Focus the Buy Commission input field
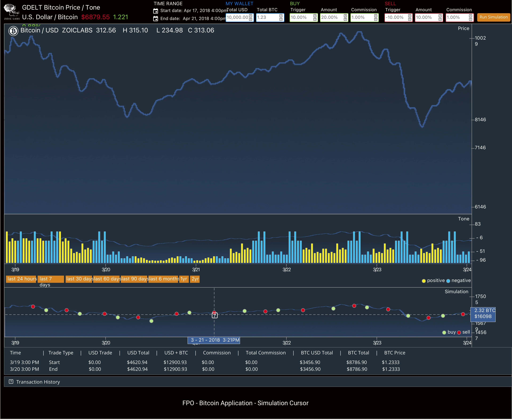512x420 pixels. 365,17
